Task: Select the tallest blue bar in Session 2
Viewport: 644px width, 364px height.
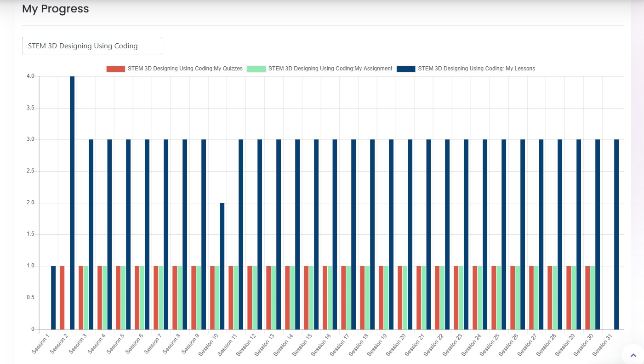Action: click(72, 202)
